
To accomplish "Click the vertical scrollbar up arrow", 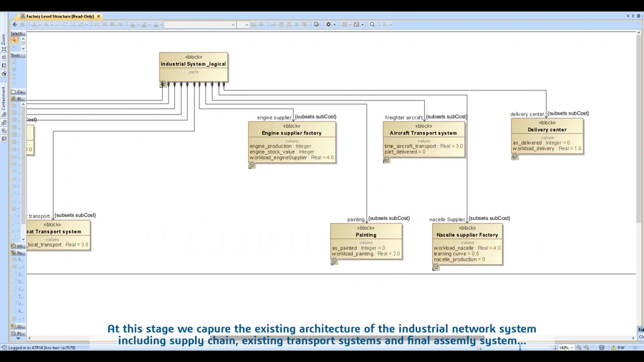I will [639, 32].
